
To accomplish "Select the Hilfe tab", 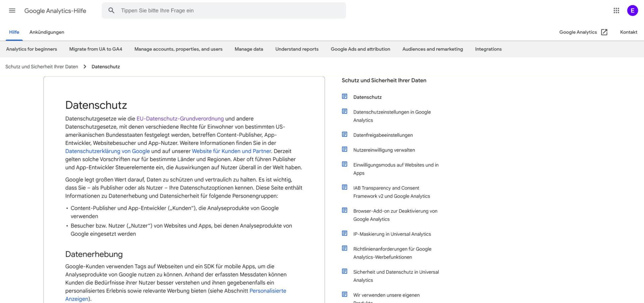I will pos(14,32).
